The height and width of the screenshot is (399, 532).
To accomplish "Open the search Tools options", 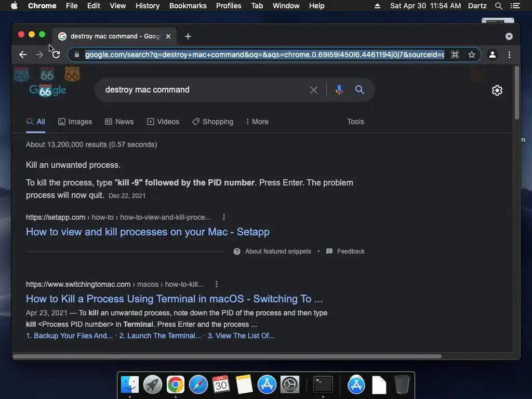I will 355,122.
